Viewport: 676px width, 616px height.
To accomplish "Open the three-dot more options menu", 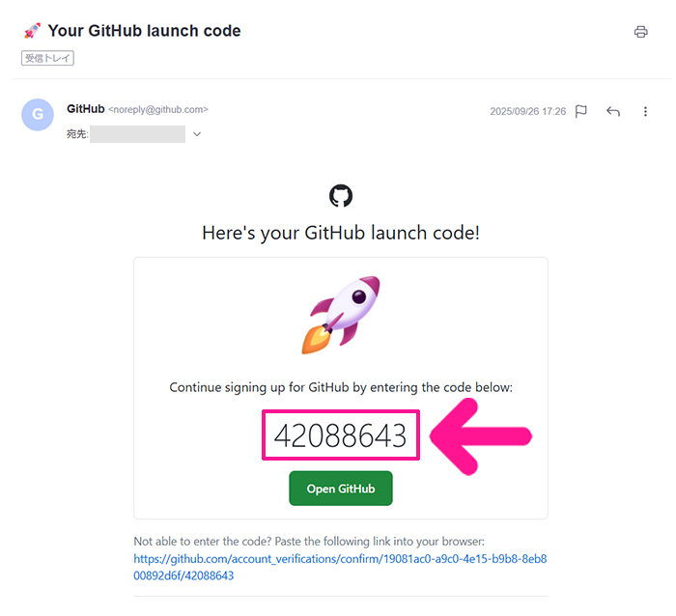I will click(x=645, y=111).
